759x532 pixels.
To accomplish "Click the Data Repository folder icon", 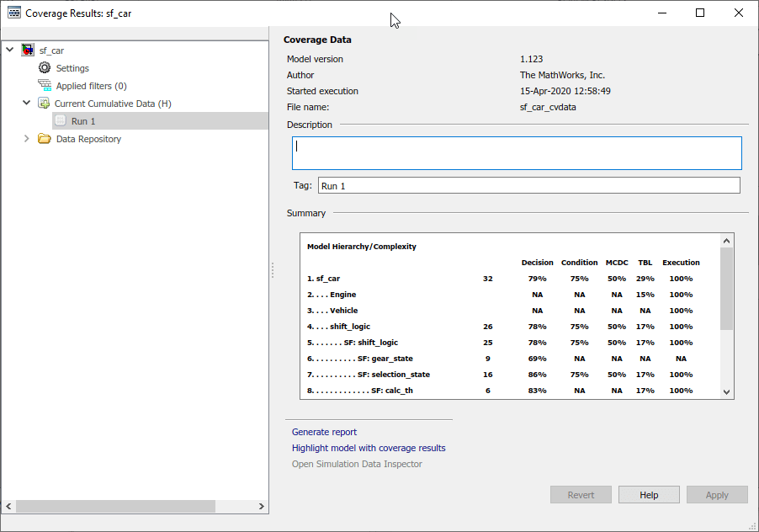I will pyautogui.click(x=45, y=138).
